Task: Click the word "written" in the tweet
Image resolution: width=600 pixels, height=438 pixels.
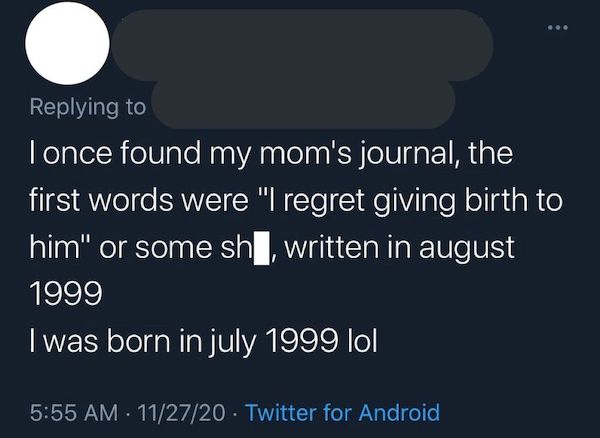Action: tap(332, 247)
